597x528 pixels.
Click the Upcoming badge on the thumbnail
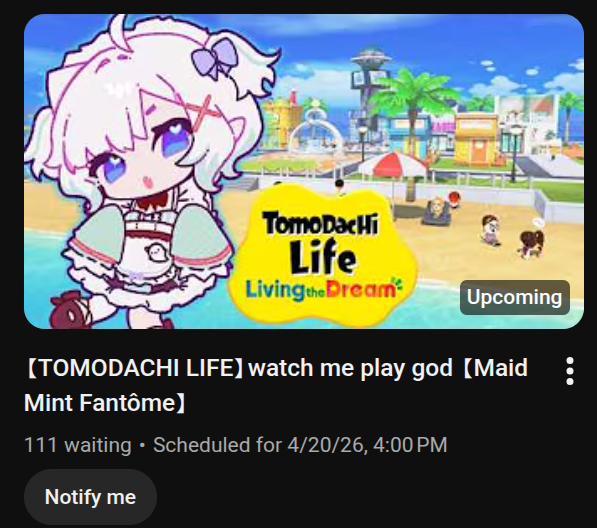[x=515, y=297]
